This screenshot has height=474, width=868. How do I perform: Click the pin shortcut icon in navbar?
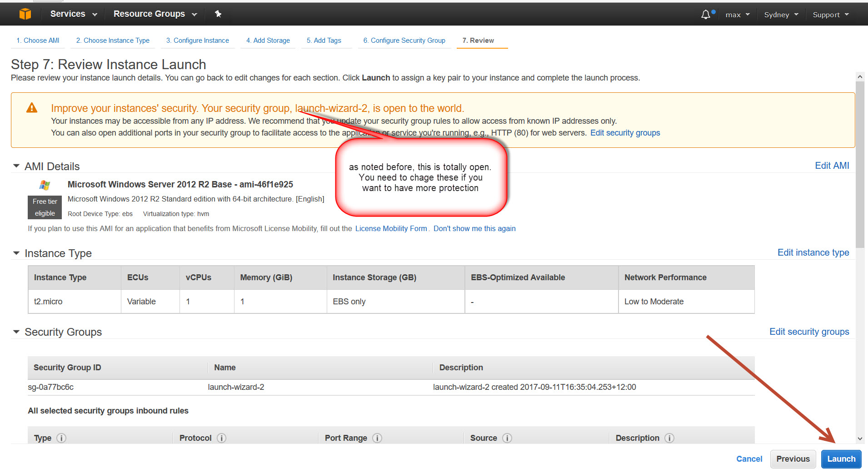(218, 14)
